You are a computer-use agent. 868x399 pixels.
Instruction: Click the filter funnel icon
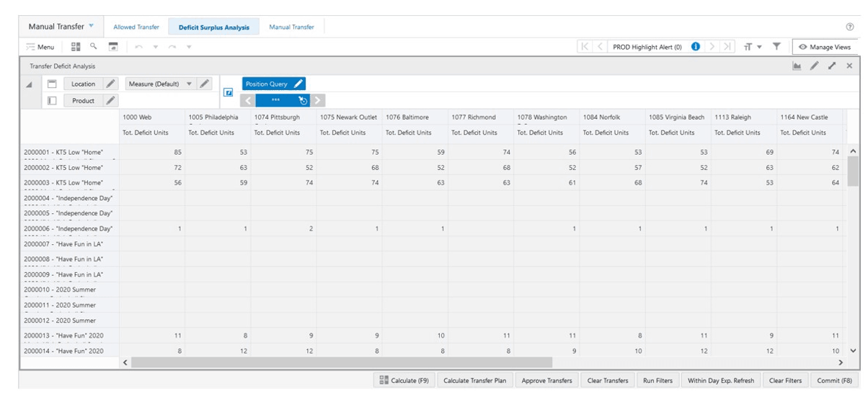776,46
